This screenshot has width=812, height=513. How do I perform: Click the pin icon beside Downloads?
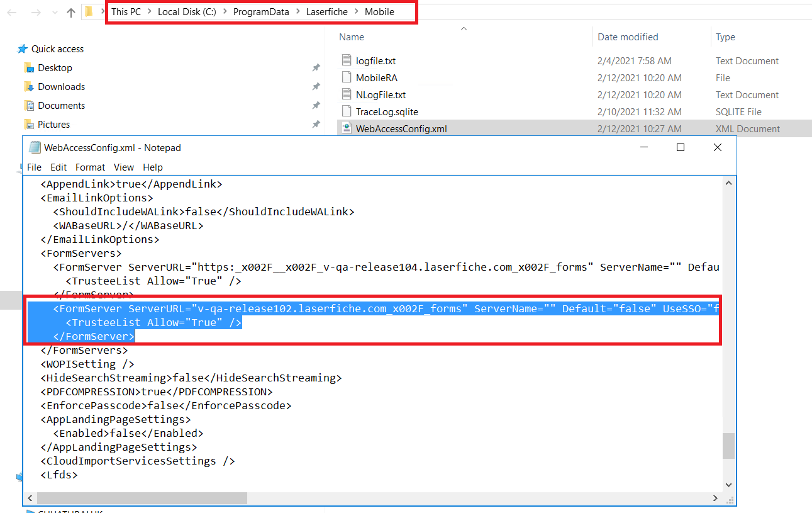[x=316, y=87]
